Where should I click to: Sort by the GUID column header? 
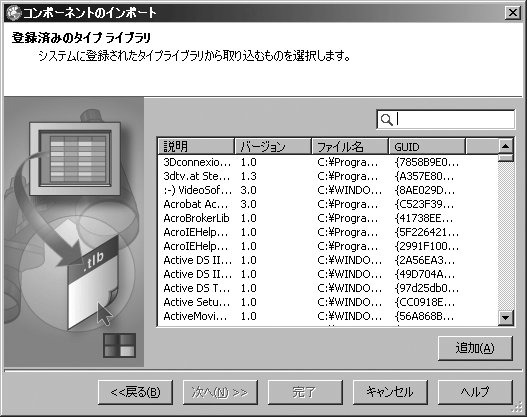(427, 147)
